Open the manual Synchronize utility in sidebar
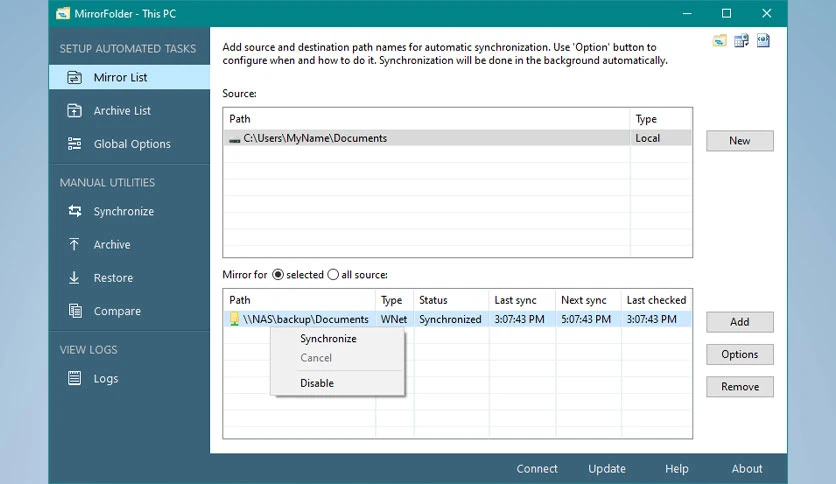The width and height of the screenshot is (836, 484). 129,211
